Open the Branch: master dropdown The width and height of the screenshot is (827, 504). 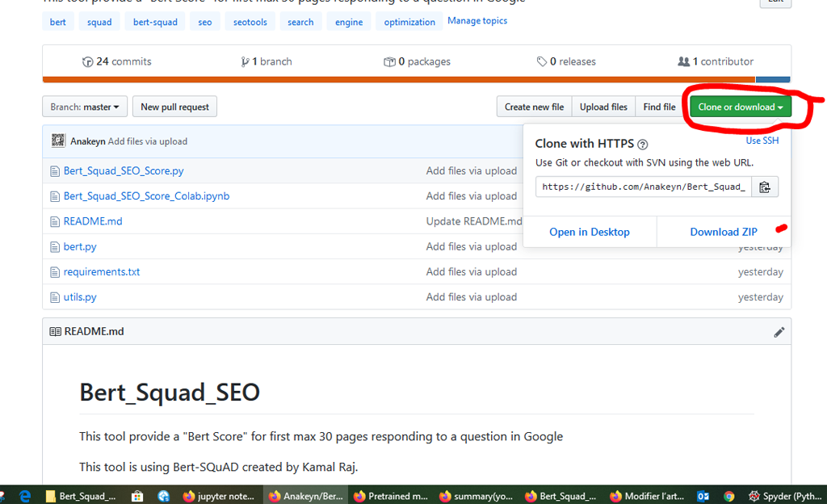(84, 107)
